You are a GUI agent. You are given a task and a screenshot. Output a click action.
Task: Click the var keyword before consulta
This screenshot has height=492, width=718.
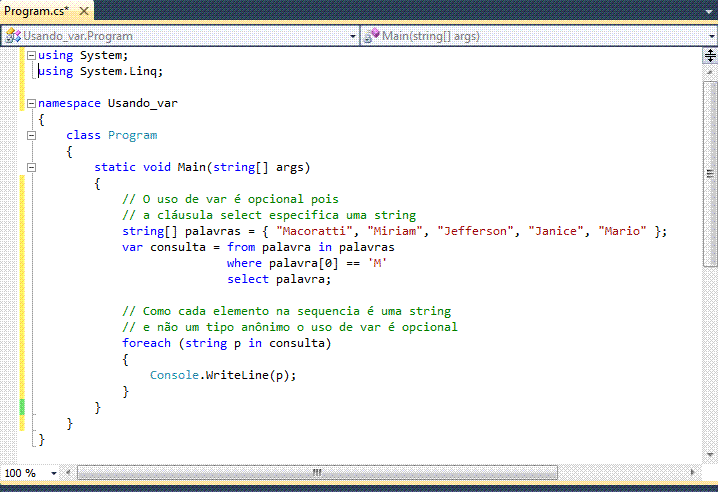coord(132,247)
